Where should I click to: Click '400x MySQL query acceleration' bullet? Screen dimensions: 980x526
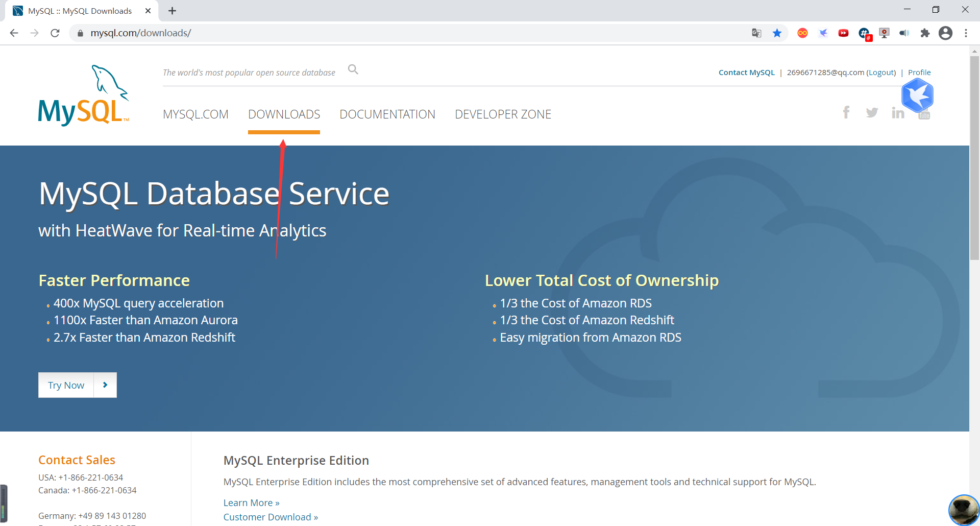click(x=138, y=303)
